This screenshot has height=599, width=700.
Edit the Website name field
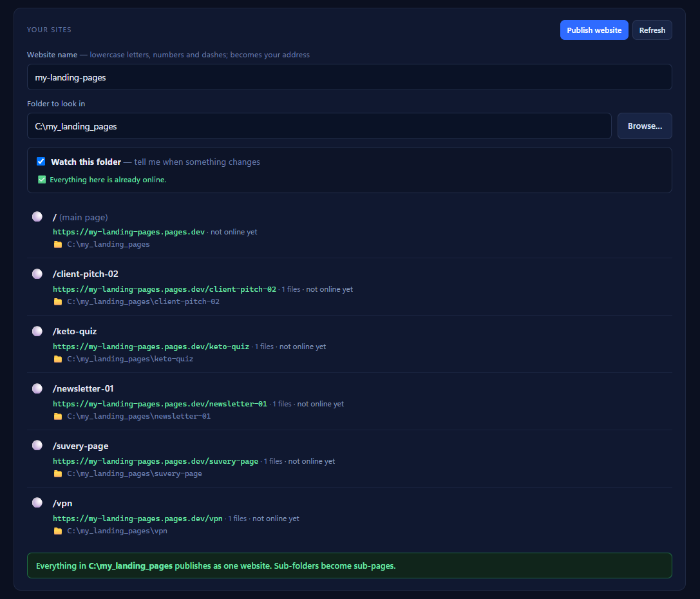pos(349,77)
